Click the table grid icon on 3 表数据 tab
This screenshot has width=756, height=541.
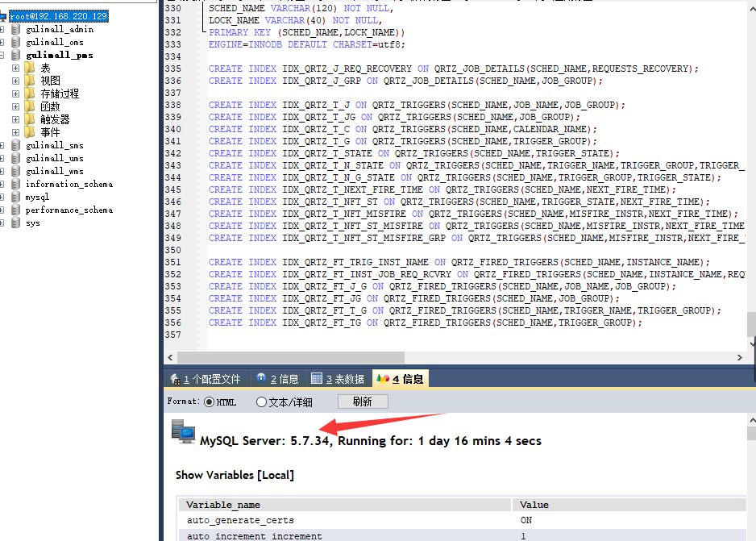point(317,378)
